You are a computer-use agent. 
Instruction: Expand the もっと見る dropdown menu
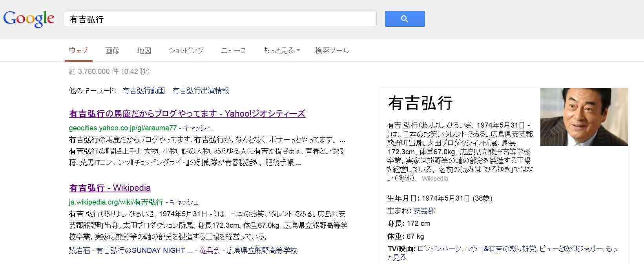[281, 51]
